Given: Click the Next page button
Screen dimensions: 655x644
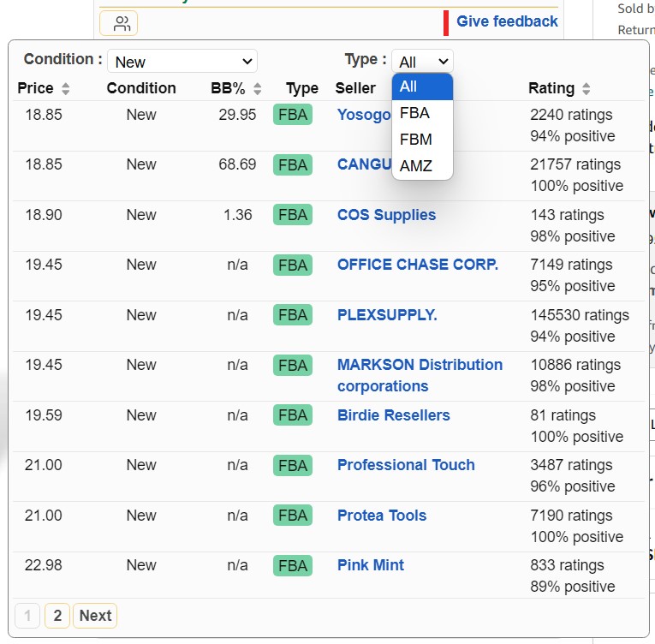Looking at the screenshot, I should pyautogui.click(x=95, y=616).
